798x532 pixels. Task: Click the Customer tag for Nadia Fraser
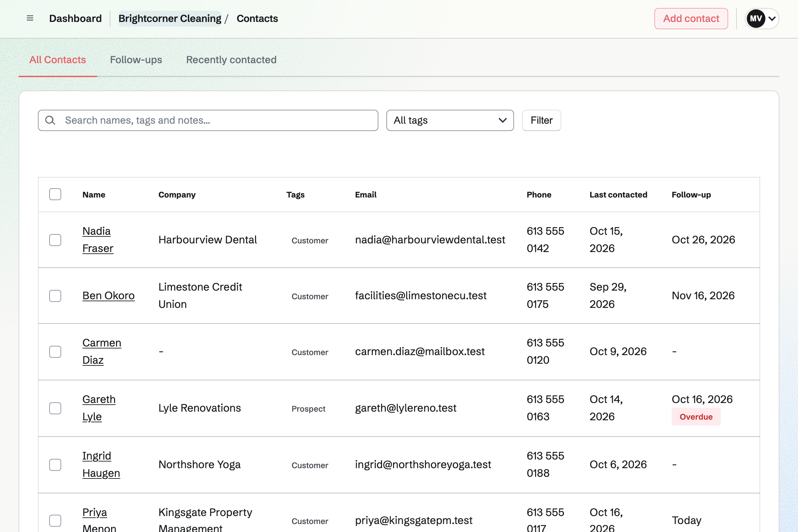coord(310,240)
